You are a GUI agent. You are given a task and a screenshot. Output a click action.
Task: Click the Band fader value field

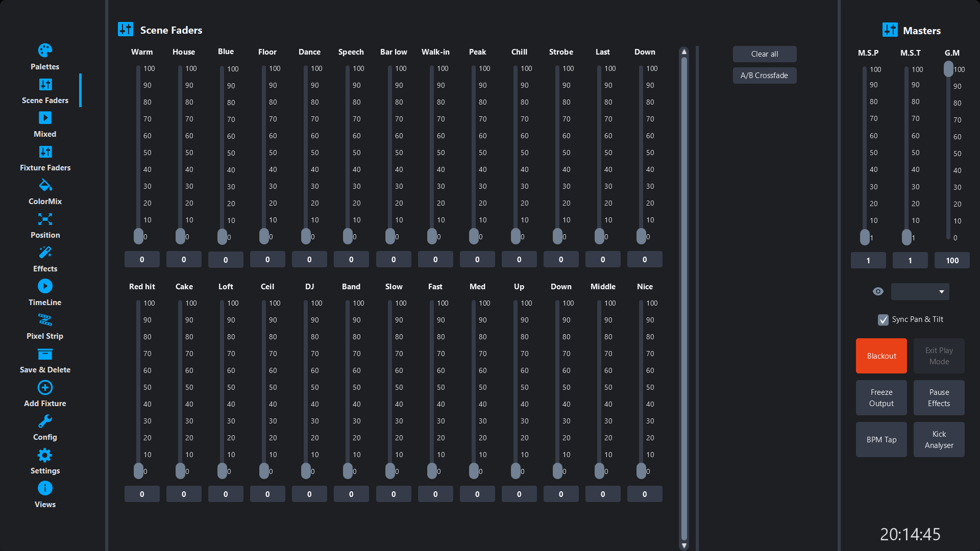coord(351,494)
